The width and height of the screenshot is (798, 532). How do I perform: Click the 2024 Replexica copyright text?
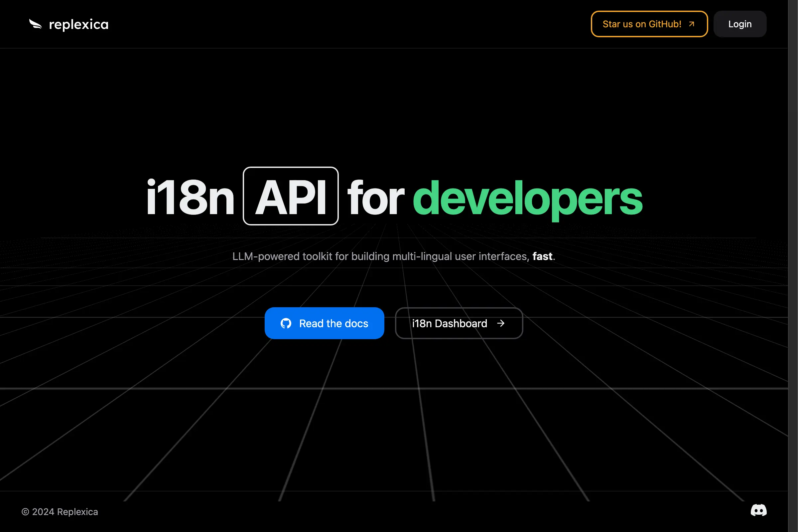coord(60,512)
